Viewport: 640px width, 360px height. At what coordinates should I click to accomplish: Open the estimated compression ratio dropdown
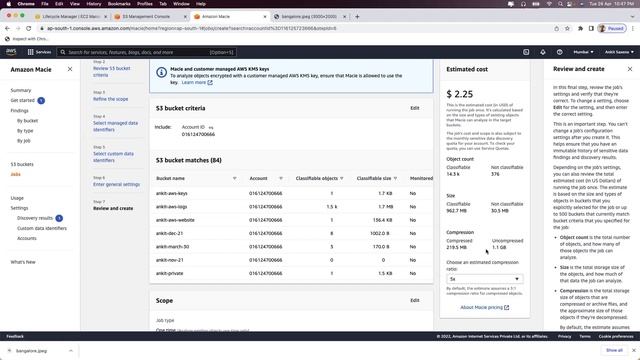pos(484,279)
